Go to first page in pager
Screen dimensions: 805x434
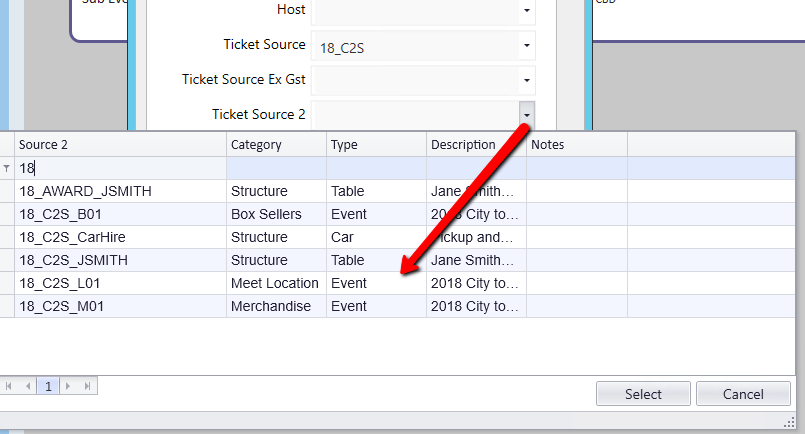point(7,385)
